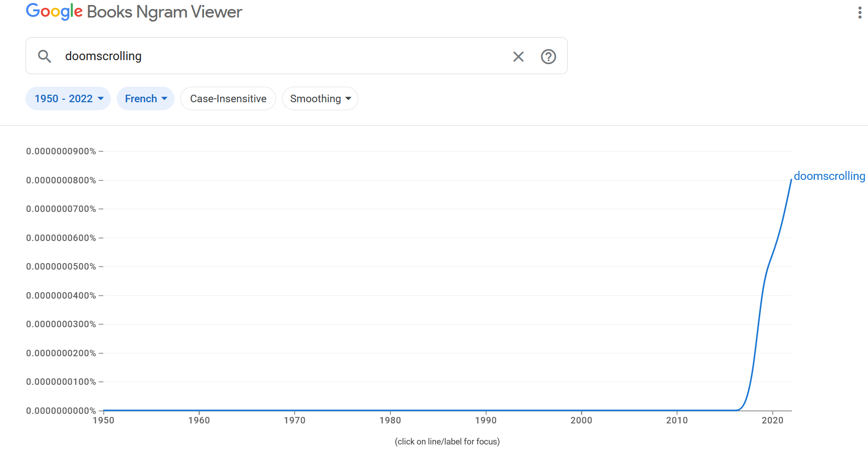Click the doomscrolling line label
Viewport: 868px width, 456px height.
coord(829,176)
